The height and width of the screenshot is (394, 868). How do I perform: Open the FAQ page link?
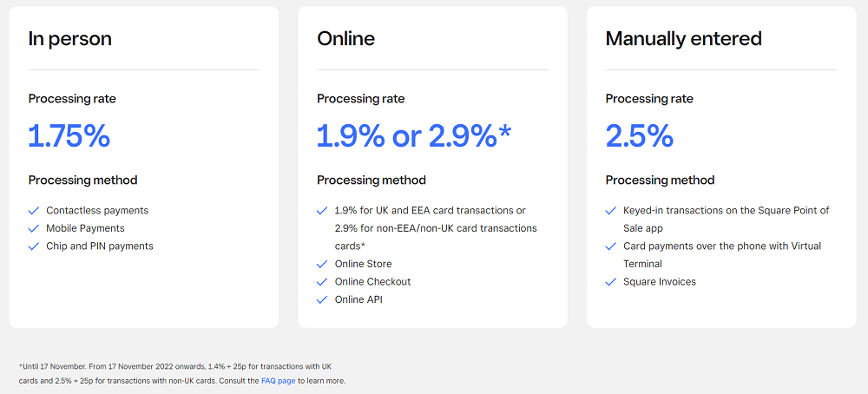click(x=278, y=381)
